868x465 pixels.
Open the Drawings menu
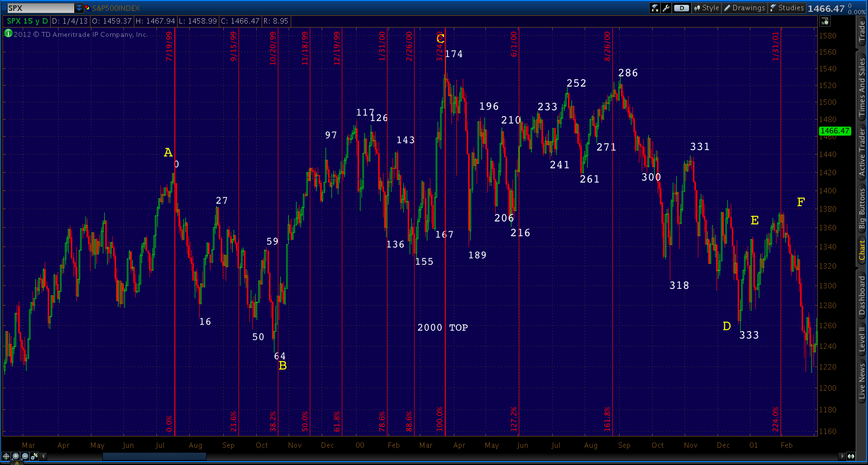click(x=745, y=8)
